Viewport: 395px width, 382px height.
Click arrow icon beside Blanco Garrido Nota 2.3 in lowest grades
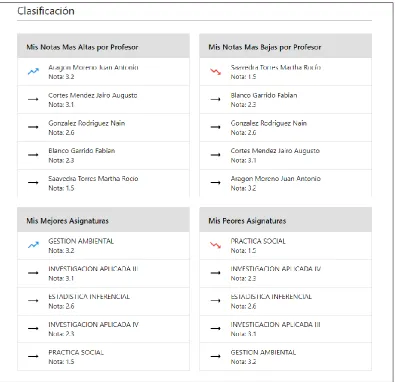point(215,99)
